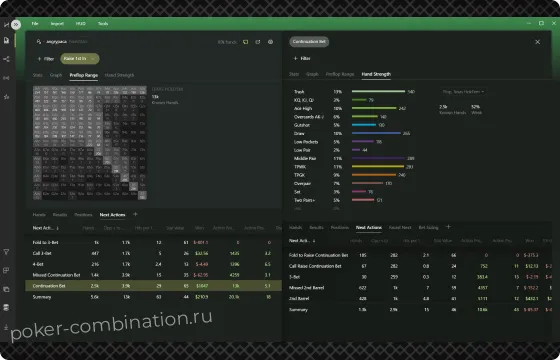
Task: Click the sidebar expand double-chevron button
Action: pyautogui.click(x=16, y=25)
